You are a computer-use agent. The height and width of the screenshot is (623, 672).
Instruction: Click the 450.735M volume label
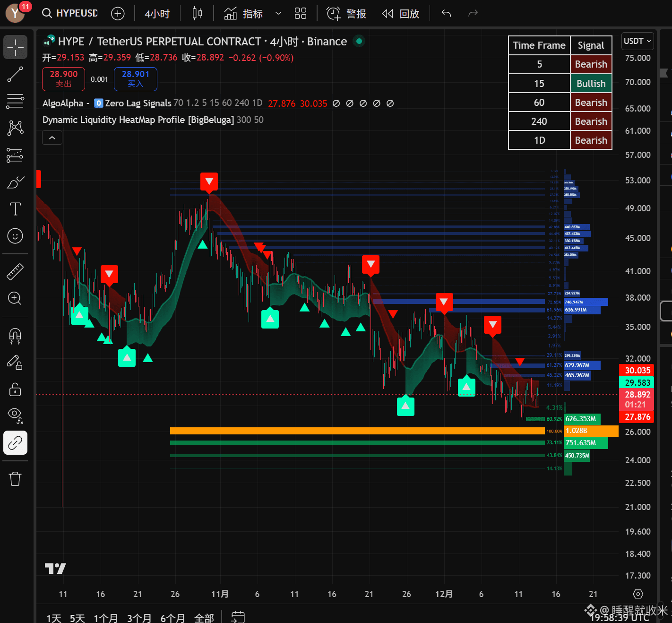[577, 456]
